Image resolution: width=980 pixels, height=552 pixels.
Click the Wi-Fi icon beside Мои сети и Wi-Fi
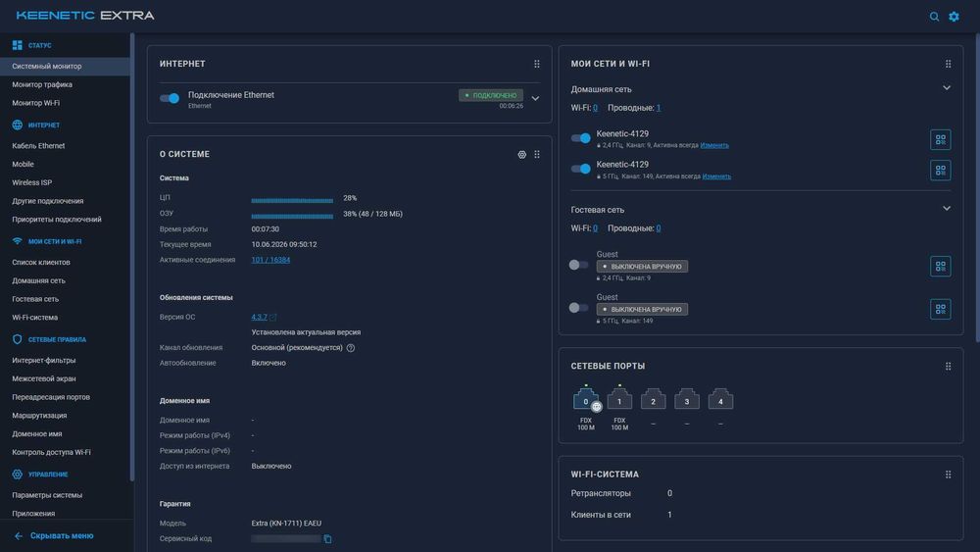coord(17,241)
